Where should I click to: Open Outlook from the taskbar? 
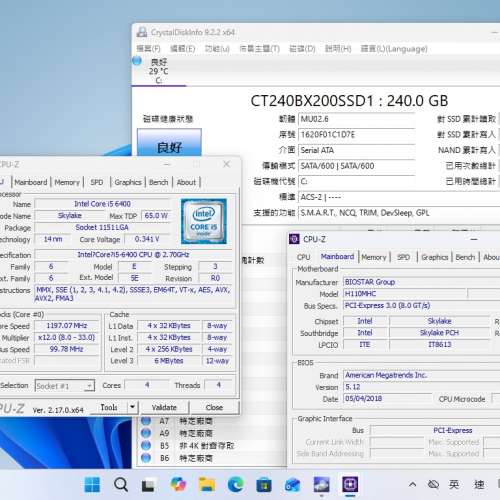click(x=292, y=485)
